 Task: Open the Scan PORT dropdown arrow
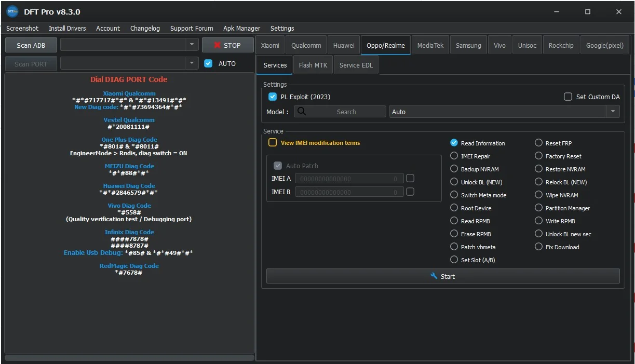(192, 63)
